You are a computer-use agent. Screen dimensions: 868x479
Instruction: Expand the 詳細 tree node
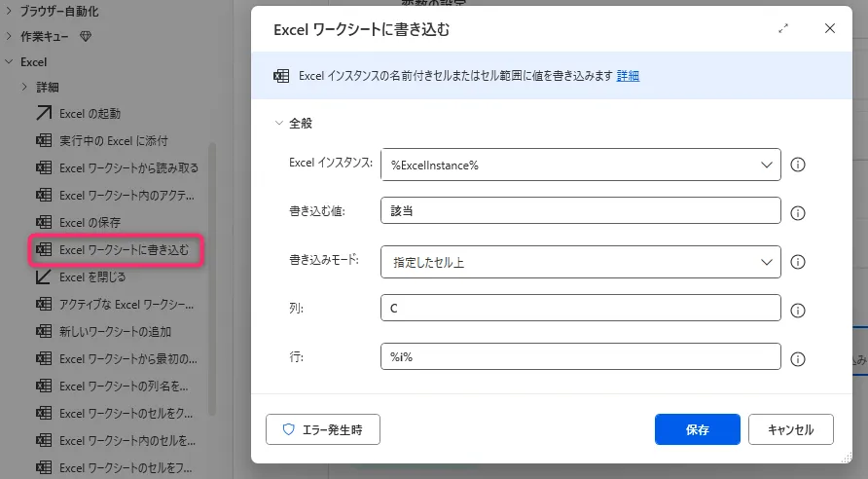click(x=25, y=88)
